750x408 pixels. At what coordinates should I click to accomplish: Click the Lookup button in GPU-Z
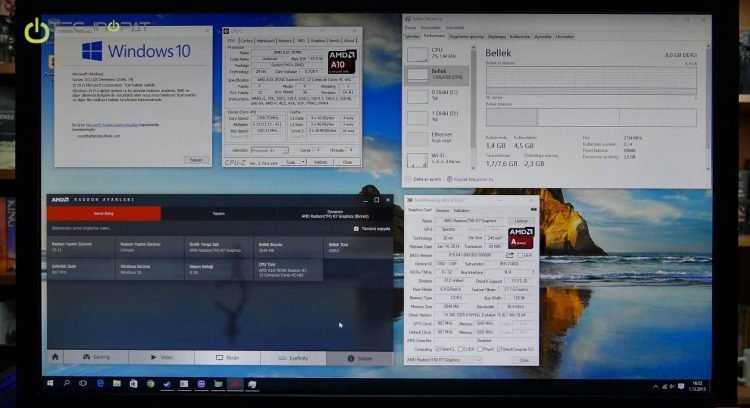[x=521, y=221]
